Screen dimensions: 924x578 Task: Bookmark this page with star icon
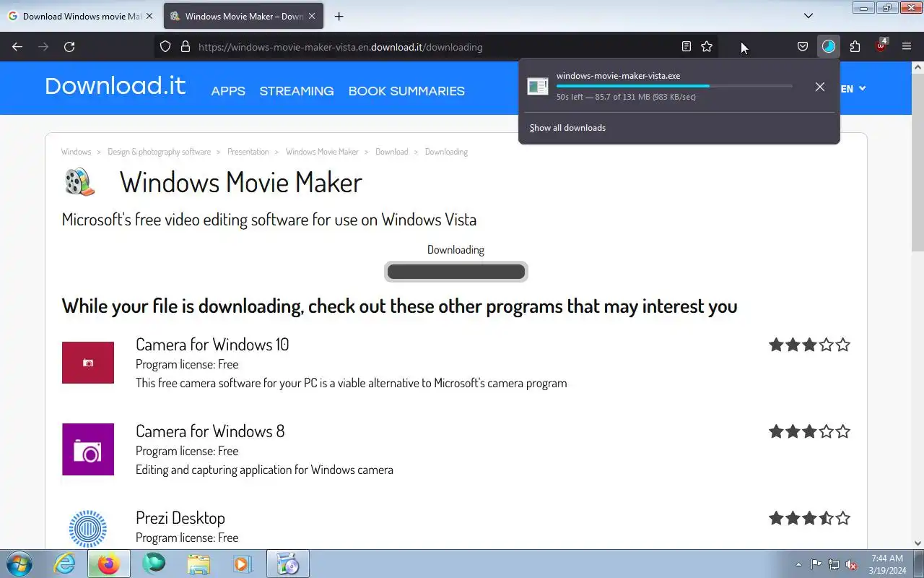(707, 47)
